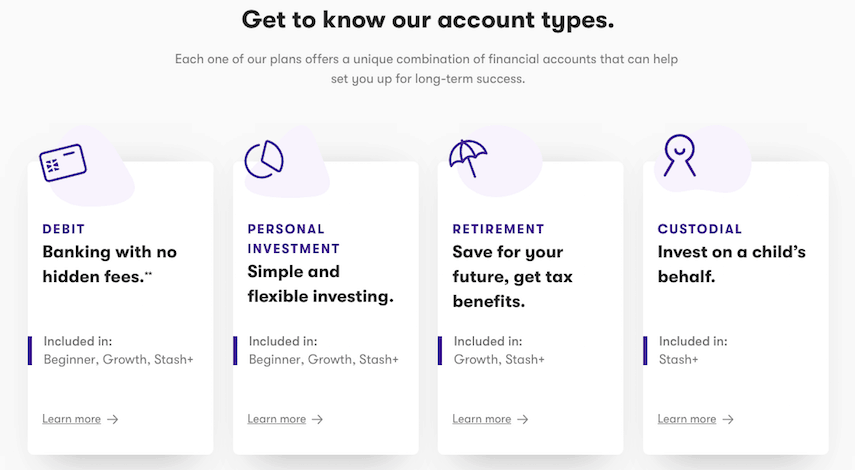Select the DEBIT category label
Viewport: 855px width, 470px height.
pyautogui.click(x=64, y=229)
